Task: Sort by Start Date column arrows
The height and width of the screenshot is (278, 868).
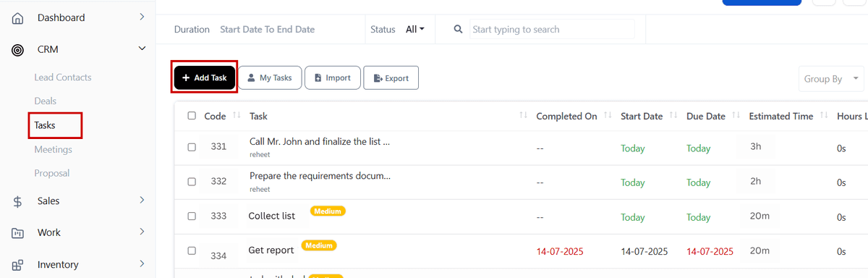Action: 673,116
